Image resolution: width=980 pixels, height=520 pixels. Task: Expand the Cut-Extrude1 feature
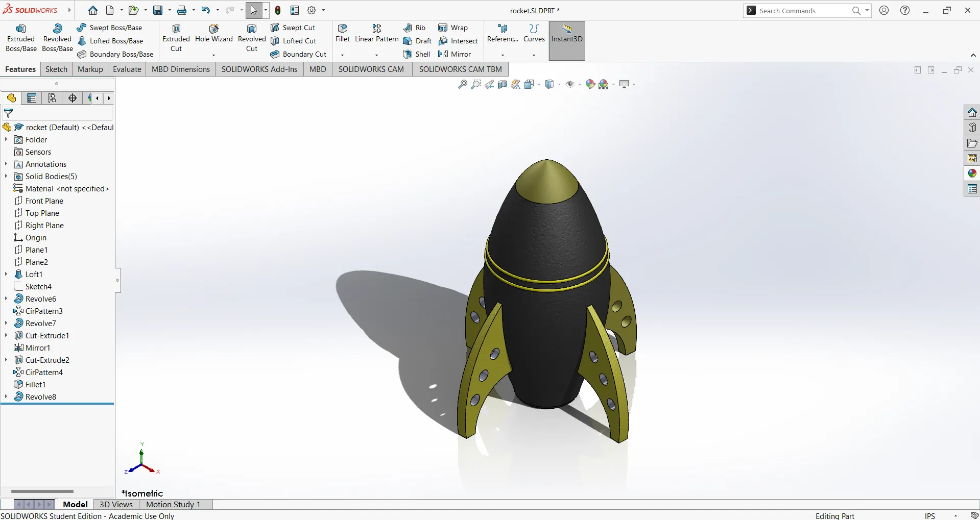pos(6,335)
